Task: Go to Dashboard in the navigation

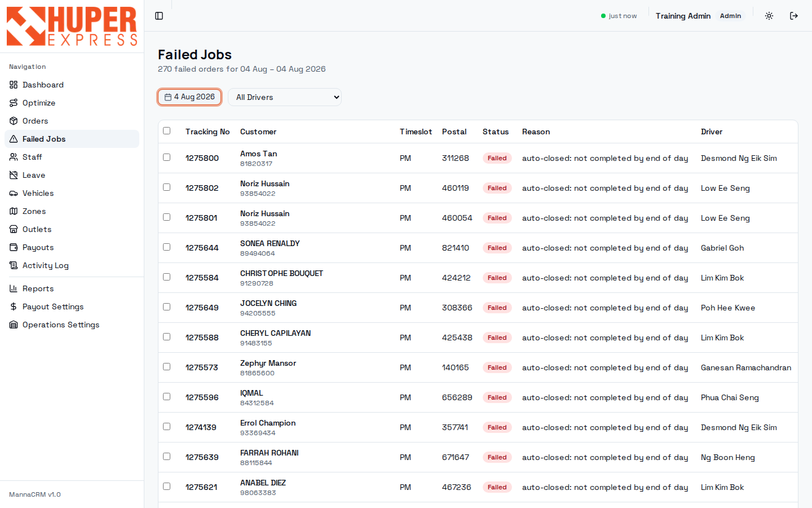Action: (72, 85)
